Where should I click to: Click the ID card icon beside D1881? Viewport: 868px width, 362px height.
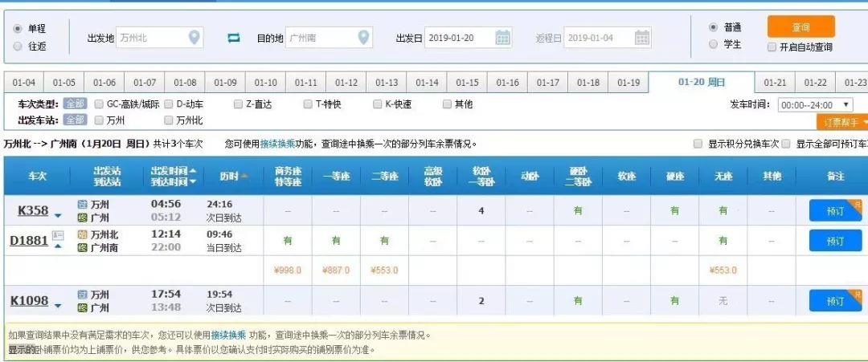point(58,235)
